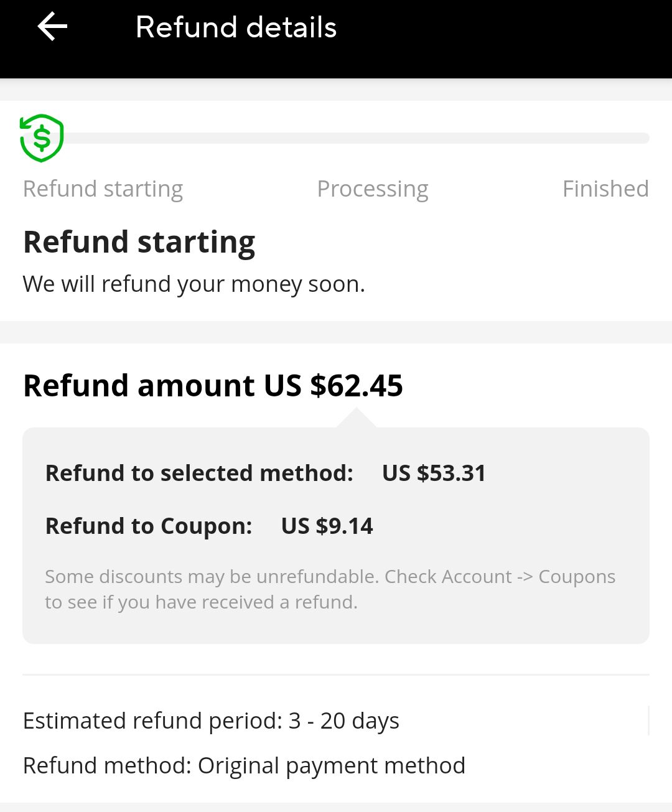
Task: Click the US $53.31 amount
Action: point(434,473)
